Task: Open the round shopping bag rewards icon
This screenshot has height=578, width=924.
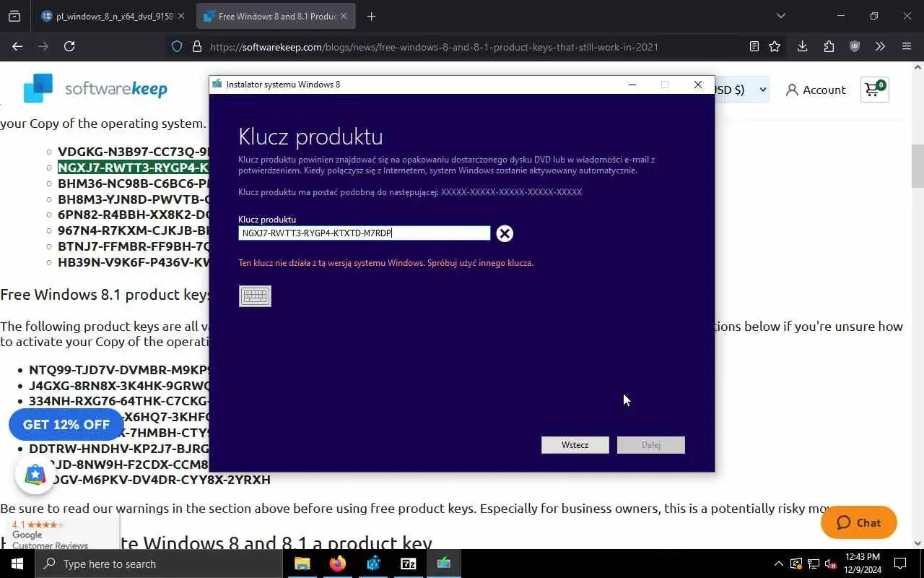Action: (x=35, y=474)
